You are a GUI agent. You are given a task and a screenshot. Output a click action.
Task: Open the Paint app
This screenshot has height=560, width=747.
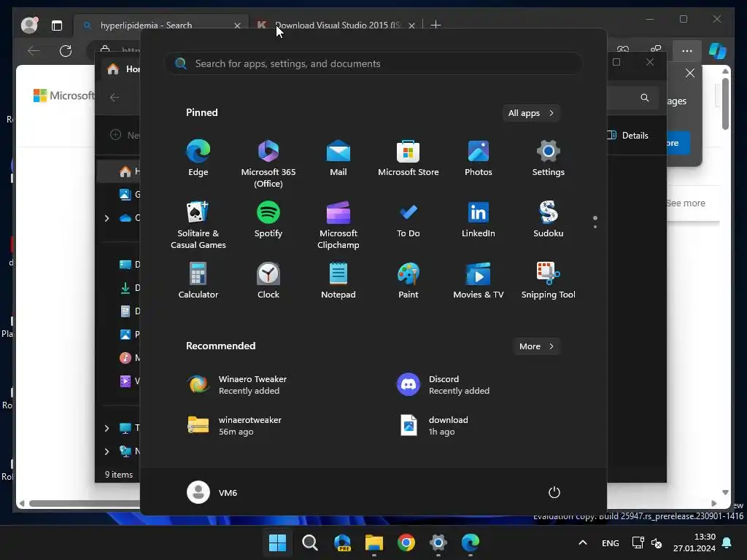coord(409,281)
